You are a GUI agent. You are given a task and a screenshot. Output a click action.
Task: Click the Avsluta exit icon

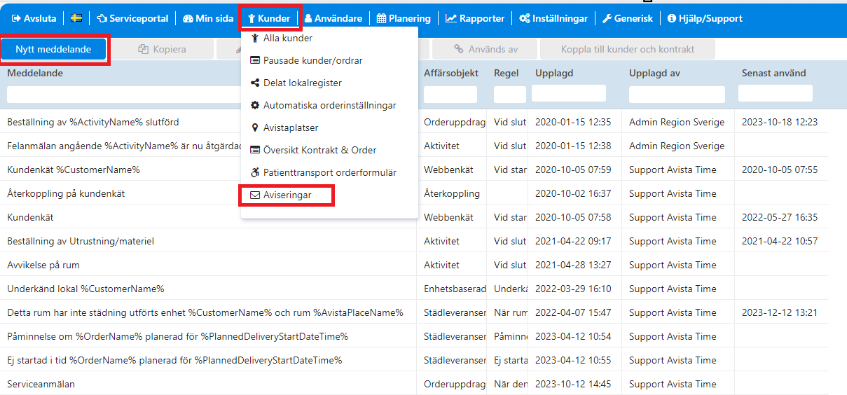pyautogui.click(x=16, y=18)
